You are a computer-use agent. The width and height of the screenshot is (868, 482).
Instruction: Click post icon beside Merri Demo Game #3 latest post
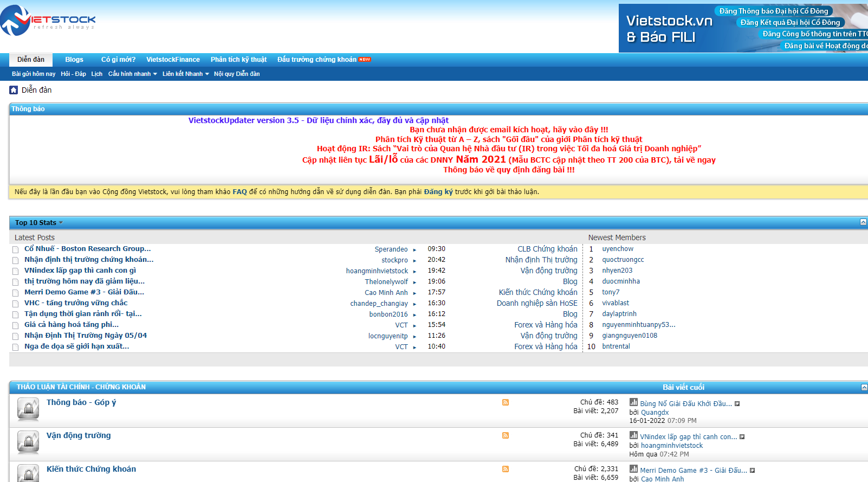[16, 293]
